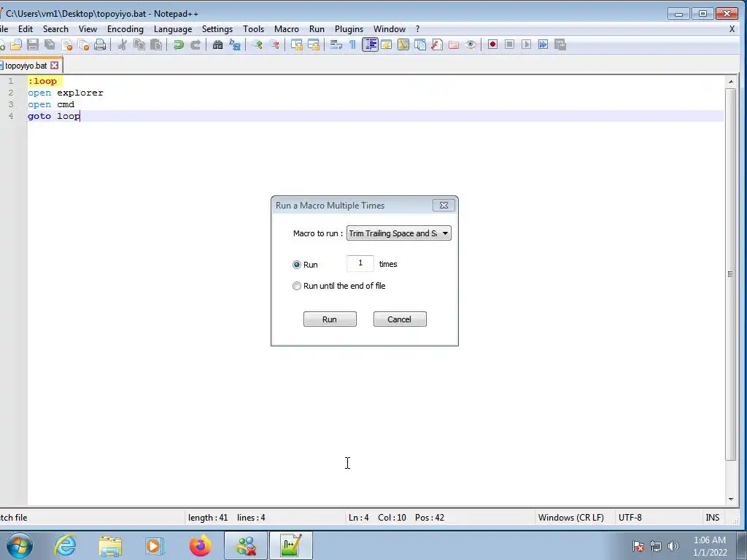The image size is (747, 560).
Task: Open the Language menu
Action: tap(173, 29)
